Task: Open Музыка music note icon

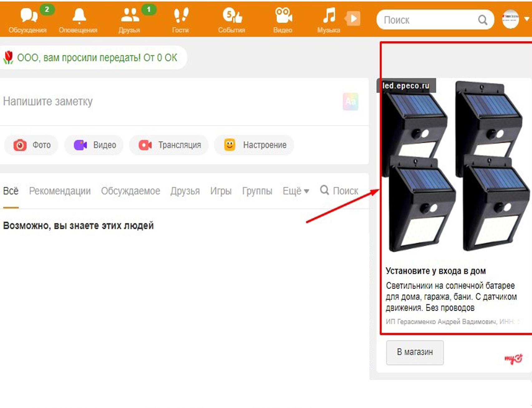Action: point(329,16)
